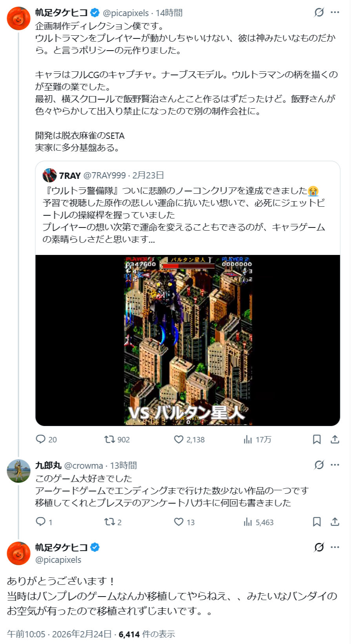Open the more options menu on the top post
Screen dimensions: 352x644
335,13
